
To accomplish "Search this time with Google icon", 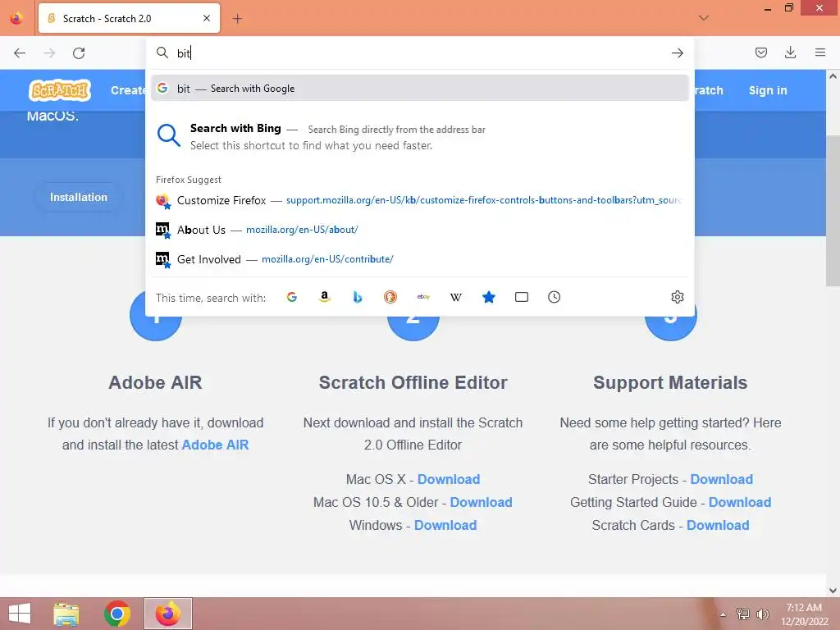I will point(292,297).
